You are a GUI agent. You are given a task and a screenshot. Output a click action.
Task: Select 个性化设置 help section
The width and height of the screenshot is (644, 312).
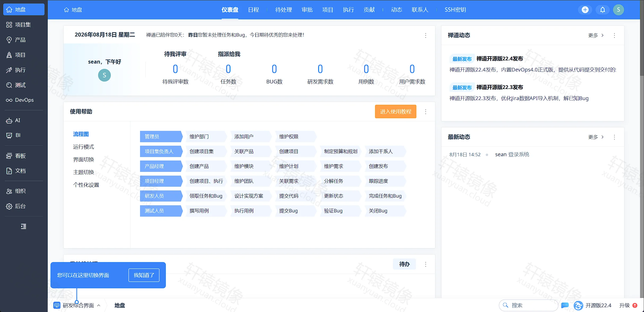86,185
